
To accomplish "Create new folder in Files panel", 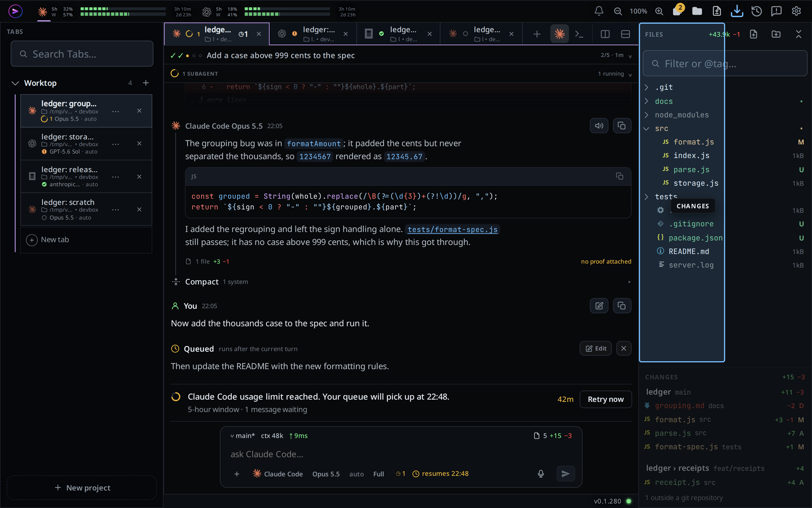I will pos(776,34).
